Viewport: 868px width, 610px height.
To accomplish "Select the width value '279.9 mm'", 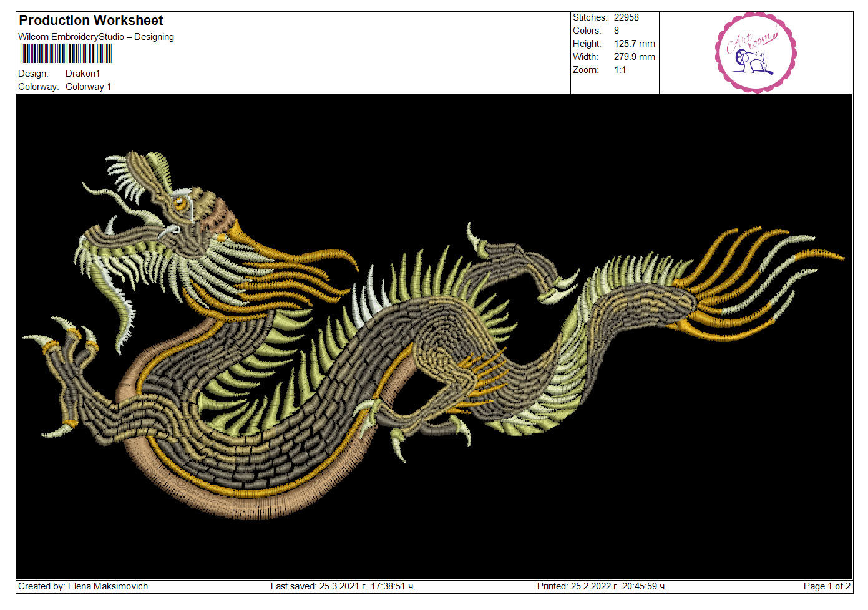I will pos(635,57).
